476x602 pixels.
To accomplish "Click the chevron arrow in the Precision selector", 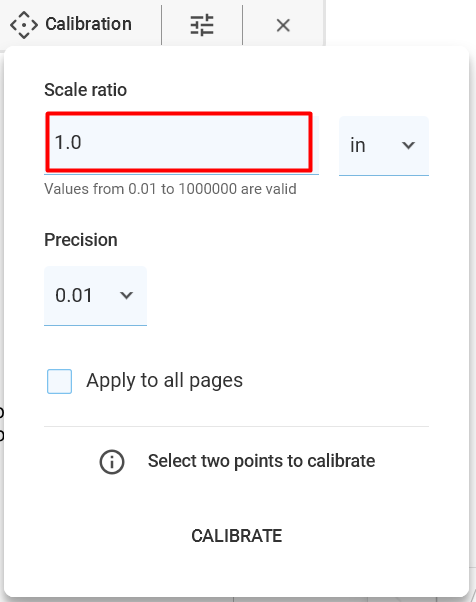I will point(126,295).
